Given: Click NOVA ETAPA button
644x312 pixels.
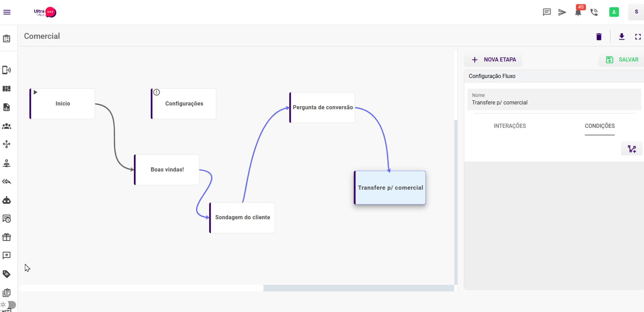Looking at the screenshot, I should (494, 60).
